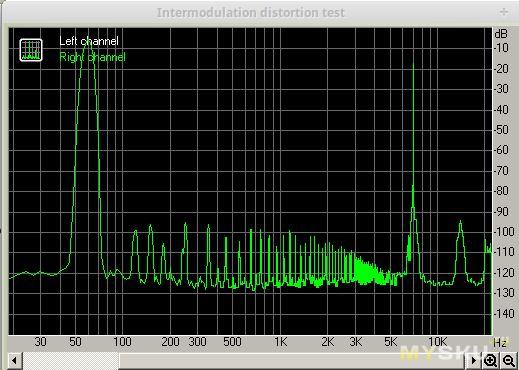
Task: Click the dB unit label
Action: click(501, 34)
